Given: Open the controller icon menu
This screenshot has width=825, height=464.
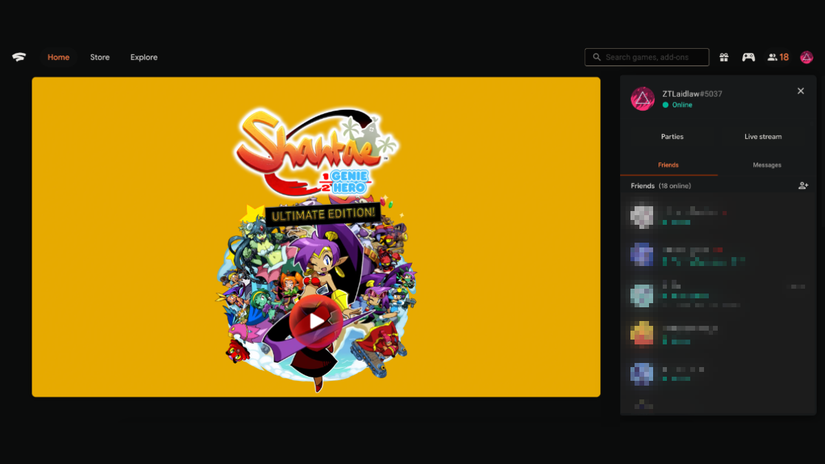Looking at the screenshot, I should 748,57.
